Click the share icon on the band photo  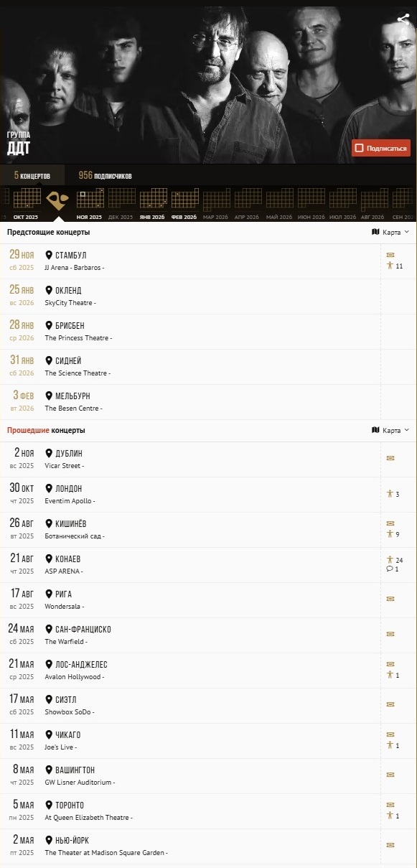click(x=403, y=21)
